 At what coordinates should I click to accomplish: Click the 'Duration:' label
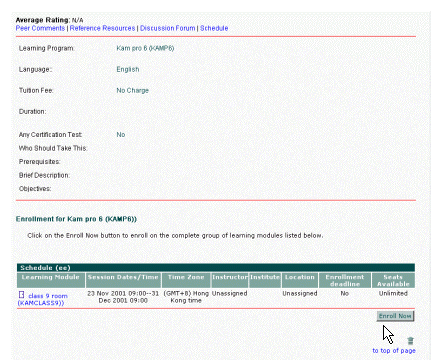pos(32,111)
